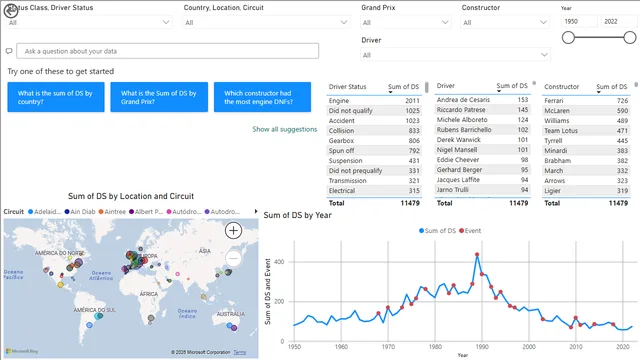Click the Driver column header
The width and height of the screenshot is (640, 360).
[x=445, y=86]
